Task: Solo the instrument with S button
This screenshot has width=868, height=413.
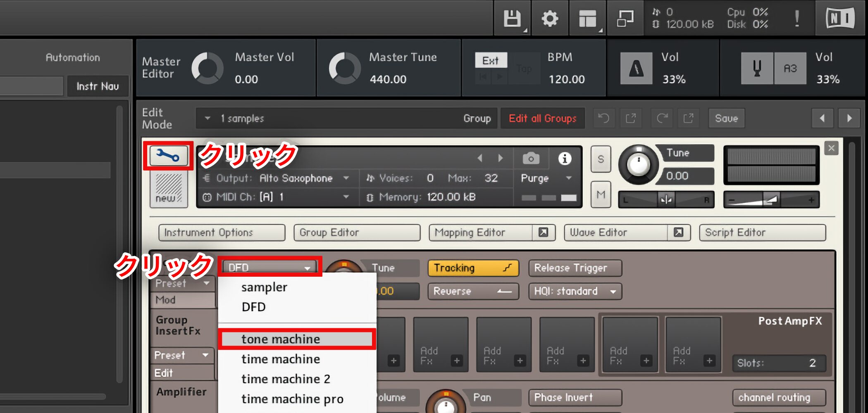Action: (601, 159)
